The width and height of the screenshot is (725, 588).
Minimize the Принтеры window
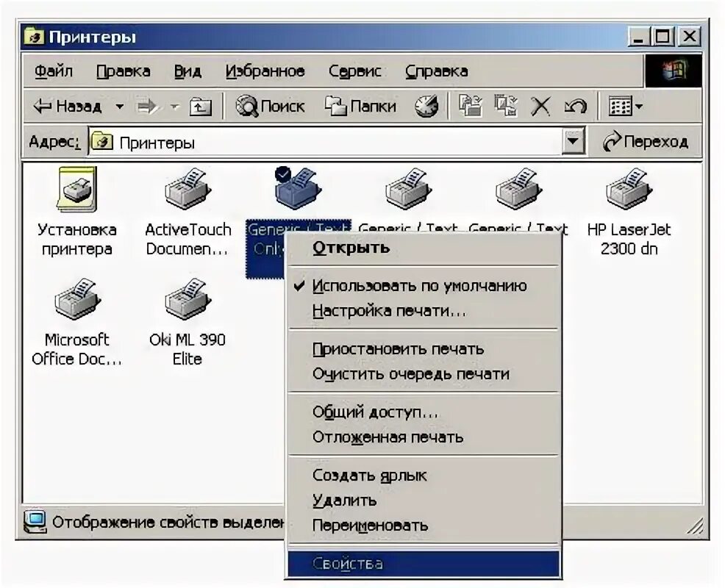click(x=638, y=37)
